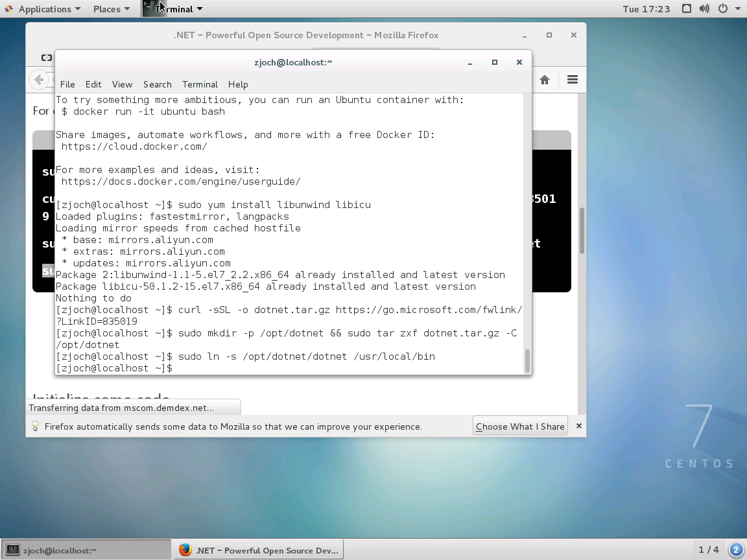Click the '* extras: mirrors.aliyun.com' line
The width and height of the screenshot is (747, 560).
click(x=143, y=251)
